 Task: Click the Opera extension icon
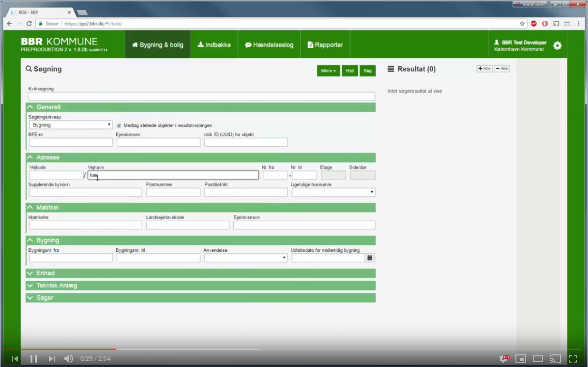(544, 23)
